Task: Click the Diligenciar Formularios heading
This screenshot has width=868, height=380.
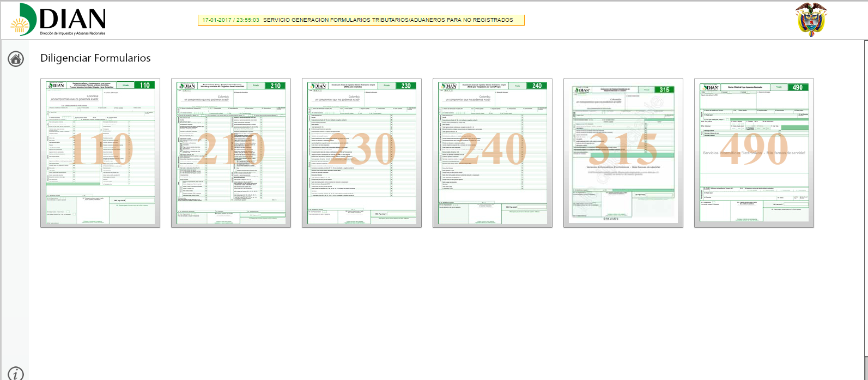Action: tap(95, 58)
